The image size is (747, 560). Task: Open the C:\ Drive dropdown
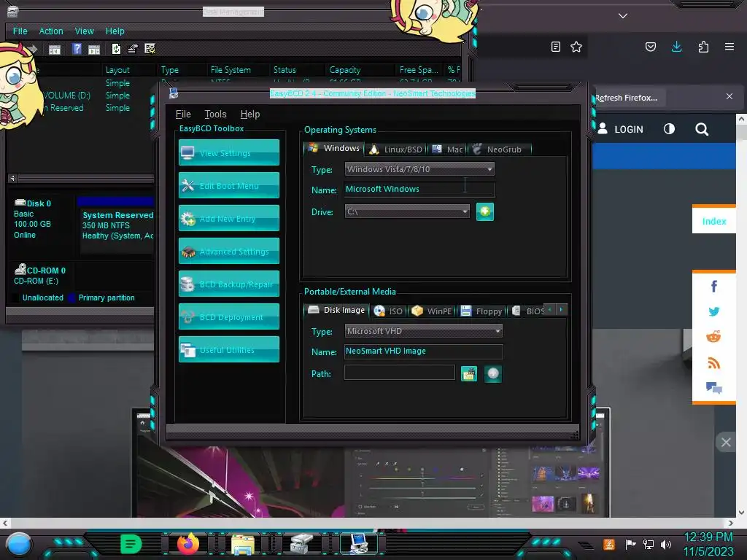click(x=407, y=211)
